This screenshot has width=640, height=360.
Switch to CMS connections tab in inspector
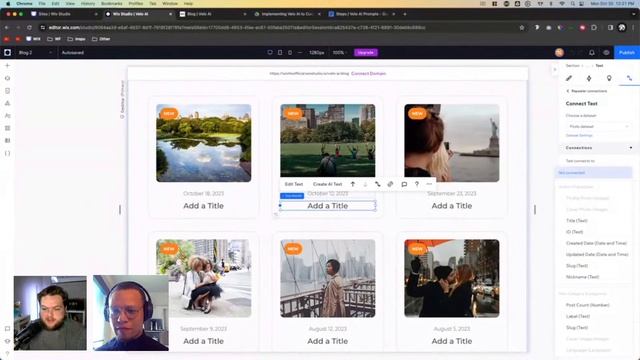click(x=629, y=78)
